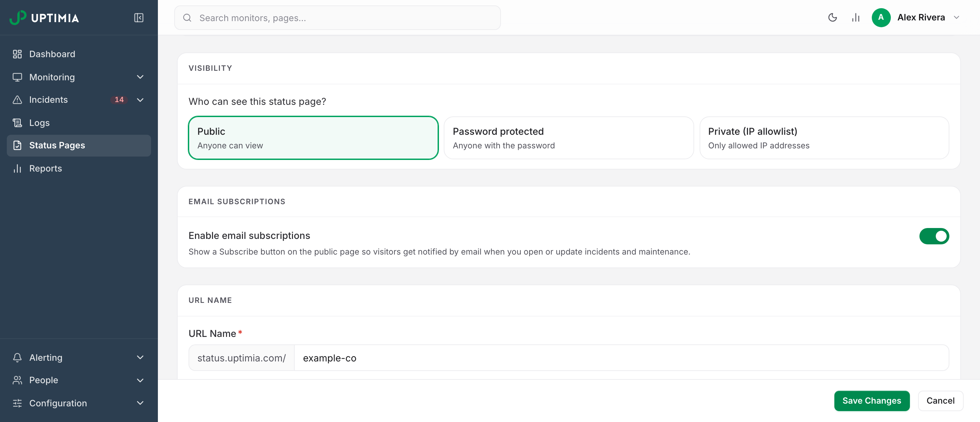Click the Reports chart icon

[x=17, y=168]
